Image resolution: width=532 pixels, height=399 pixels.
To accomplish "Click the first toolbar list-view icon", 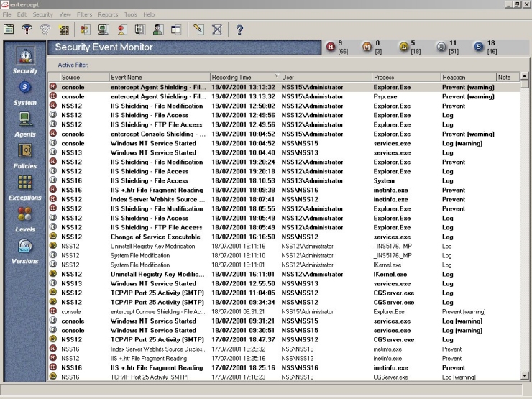I will tap(9, 29).
